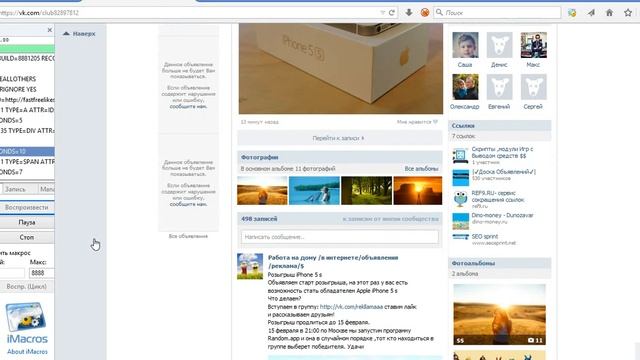This screenshot has height=360, width=640.
Task: Open the paper-plane send icon in toolbar
Action: 591,13
